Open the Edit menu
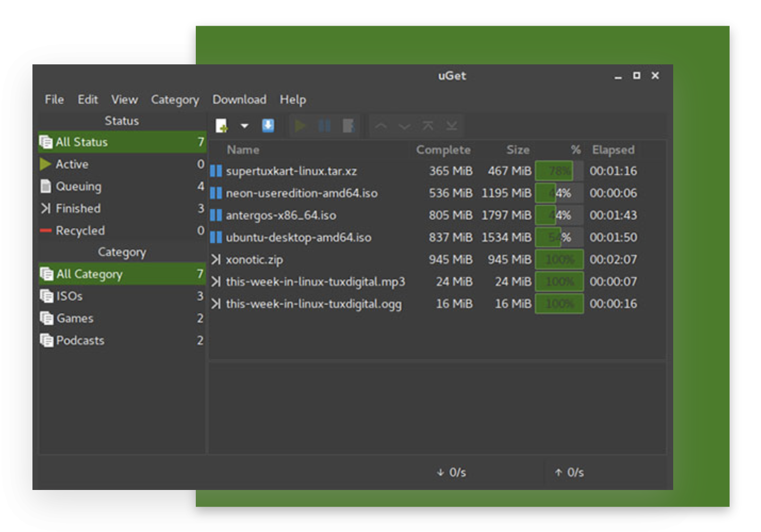Viewport: 761px width, 532px height. point(88,99)
